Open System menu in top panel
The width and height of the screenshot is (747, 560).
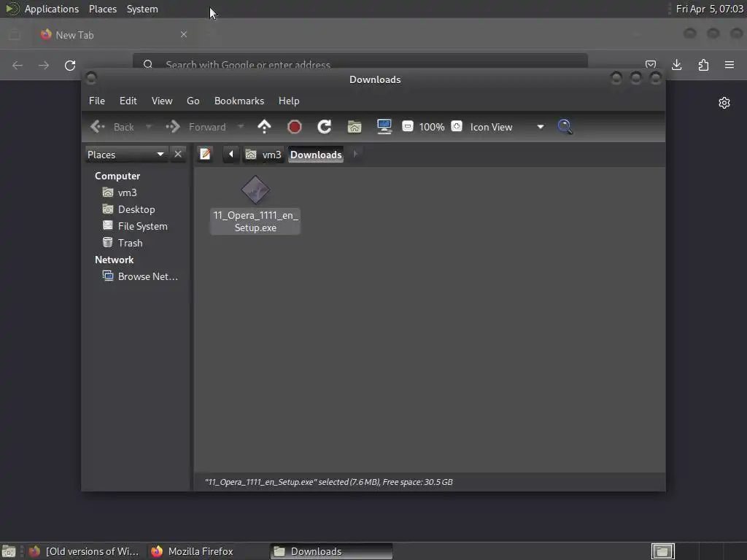142,9
